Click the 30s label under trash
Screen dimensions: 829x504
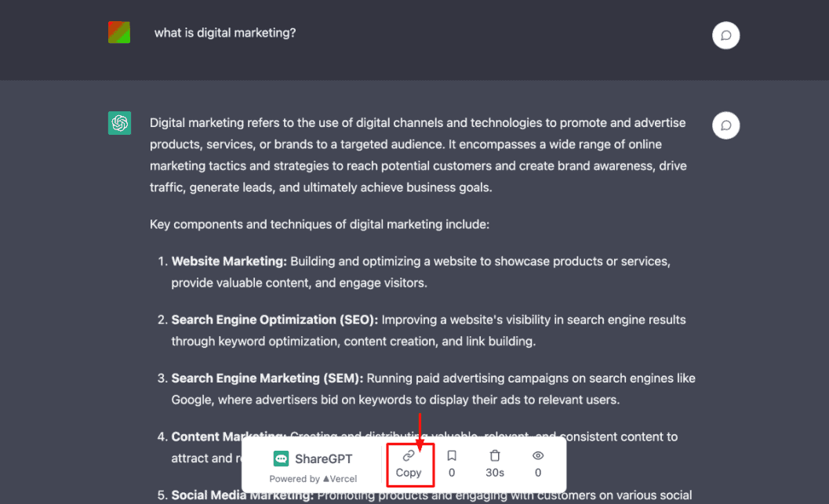[495, 473]
